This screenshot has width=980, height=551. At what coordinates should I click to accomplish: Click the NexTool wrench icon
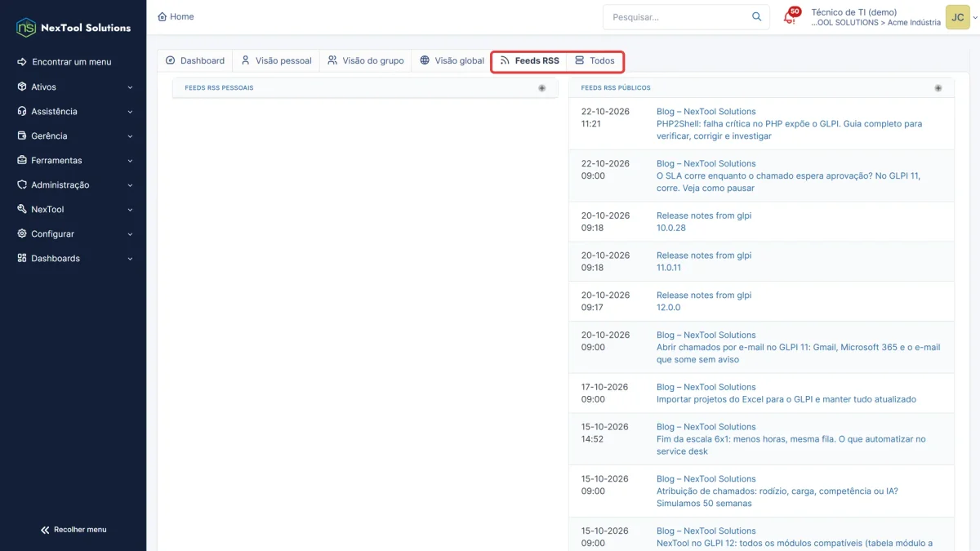[22, 209]
